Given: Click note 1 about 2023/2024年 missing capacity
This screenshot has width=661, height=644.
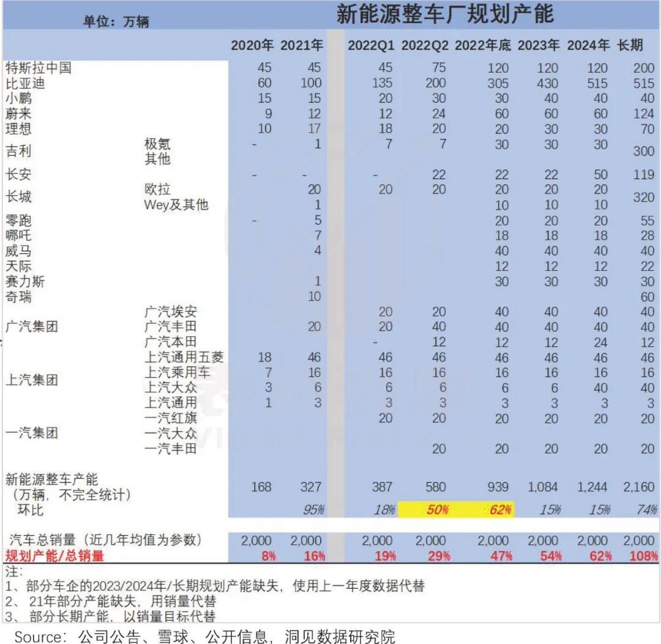Looking at the screenshot, I should [x=215, y=586].
